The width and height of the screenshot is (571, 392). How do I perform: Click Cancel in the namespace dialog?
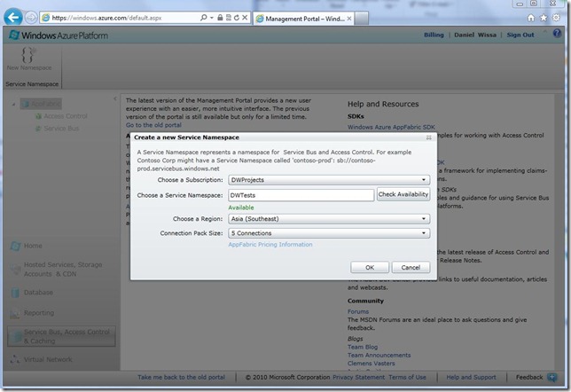point(411,268)
